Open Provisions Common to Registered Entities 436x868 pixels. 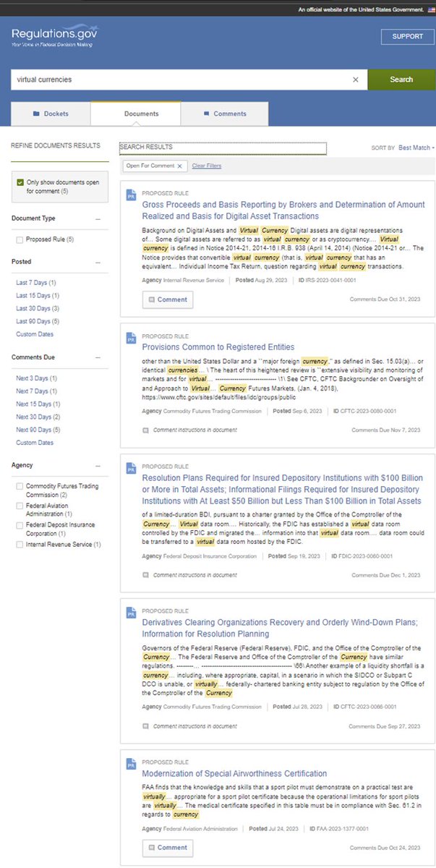click(218, 347)
